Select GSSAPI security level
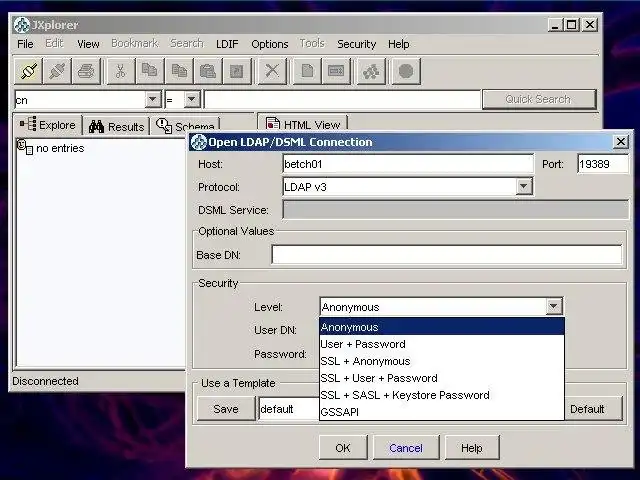The image size is (640, 480). (442, 412)
